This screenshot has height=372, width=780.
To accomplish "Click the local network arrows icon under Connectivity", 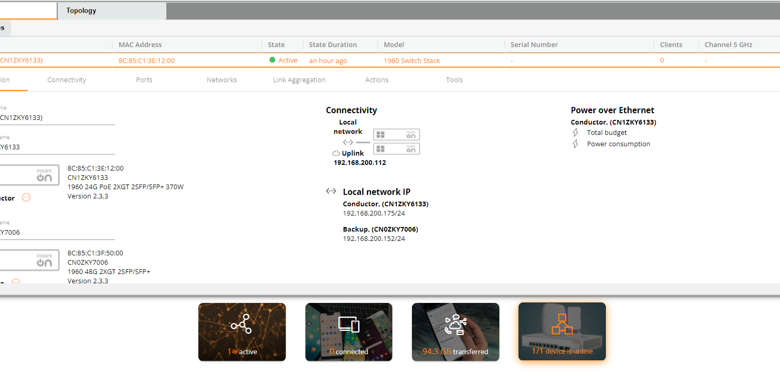I will coord(348,142).
